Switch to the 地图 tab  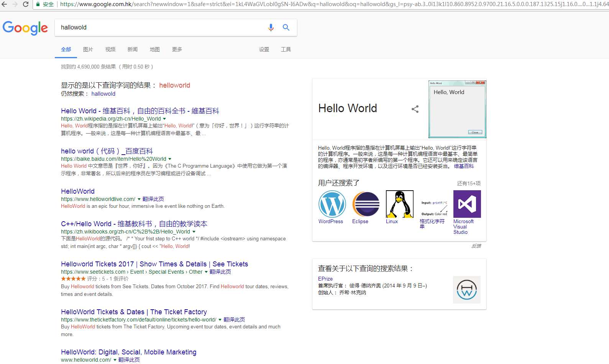(155, 49)
